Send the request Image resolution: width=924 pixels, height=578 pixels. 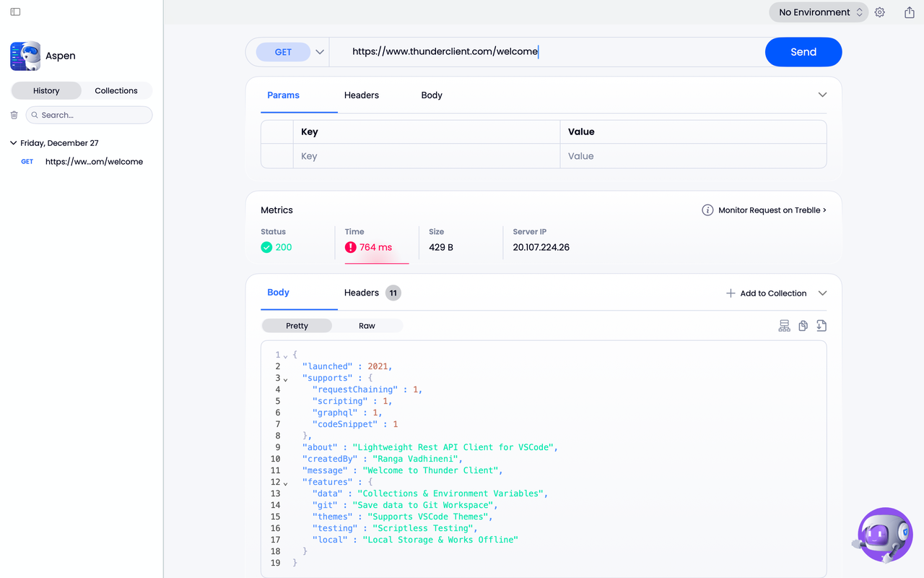[x=803, y=52]
